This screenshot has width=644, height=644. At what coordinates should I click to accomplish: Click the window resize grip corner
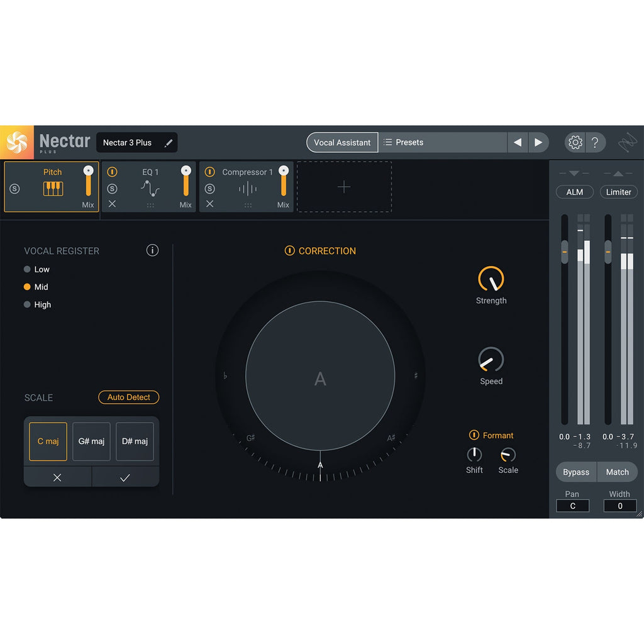[640, 514]
